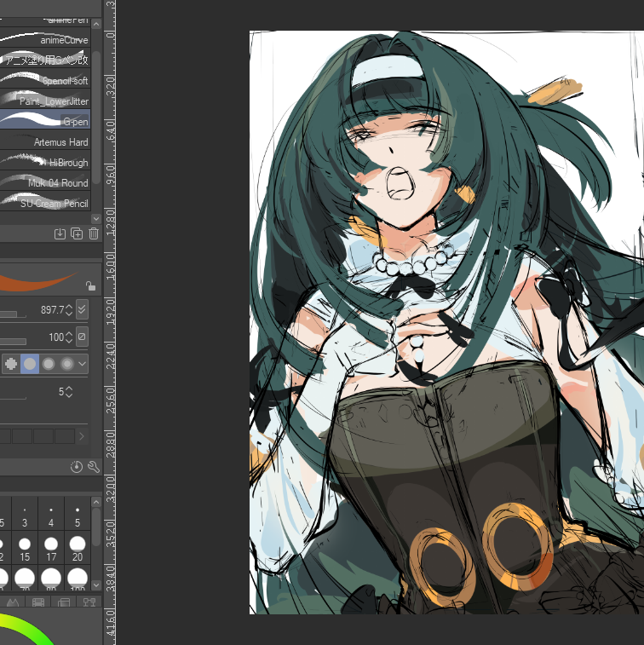Expand the anti-aliasing dropdown arrow
Image resolution: width=644 pixels, height=645 pixels.
(x=83, y=364)
